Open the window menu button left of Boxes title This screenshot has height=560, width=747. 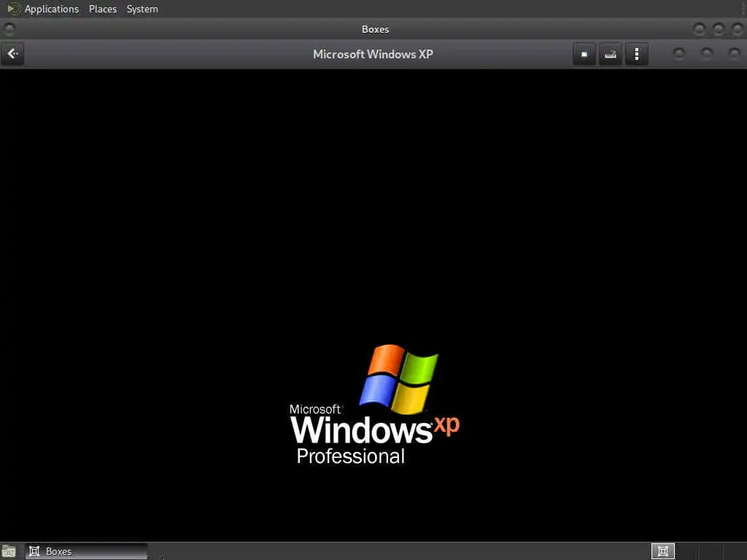coord(9,29)
